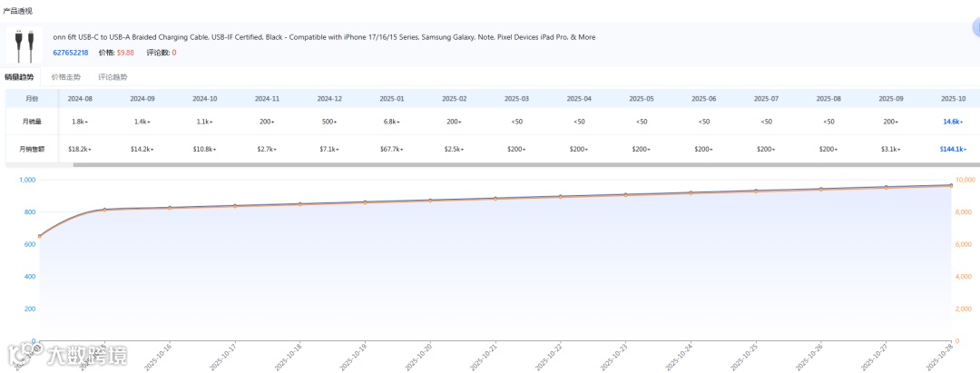Switch to the 销量趋势 tab
The height and width of the screenshot is (373, 980).
[19, 77]
